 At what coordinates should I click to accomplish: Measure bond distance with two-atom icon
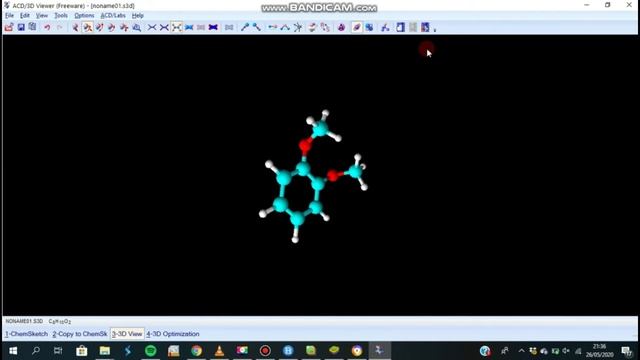272,27
